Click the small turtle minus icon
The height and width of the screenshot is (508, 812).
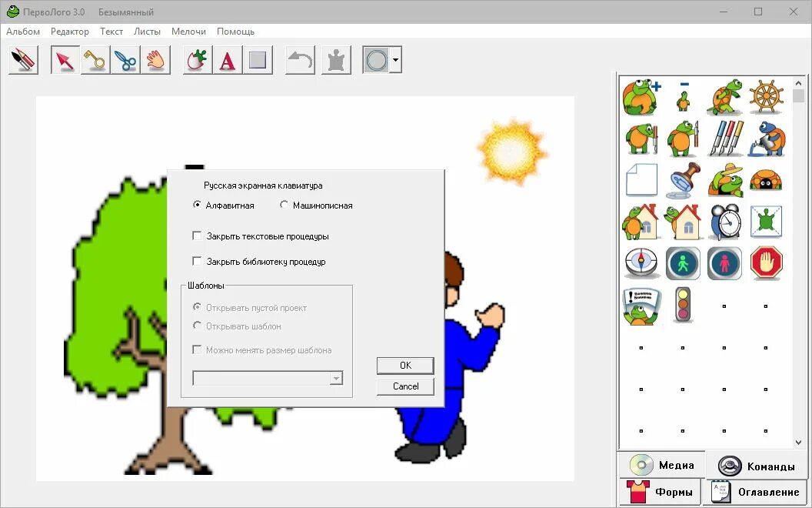pos(683,97)
